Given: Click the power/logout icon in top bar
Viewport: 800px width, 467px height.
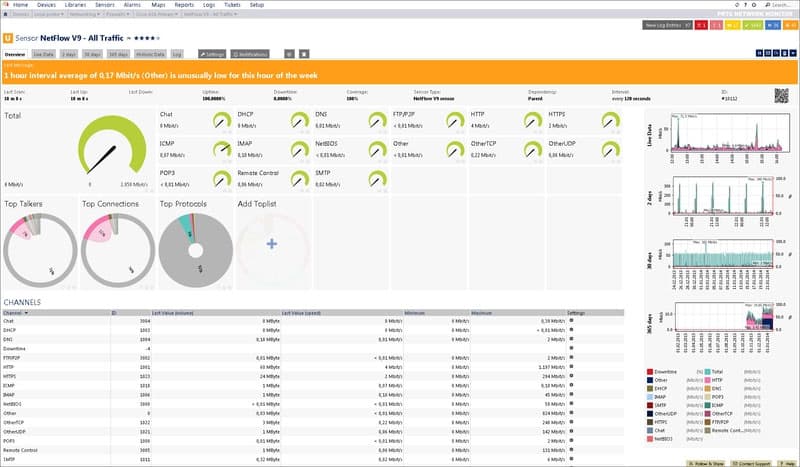Looking at the screenshot, I should 754,5.
